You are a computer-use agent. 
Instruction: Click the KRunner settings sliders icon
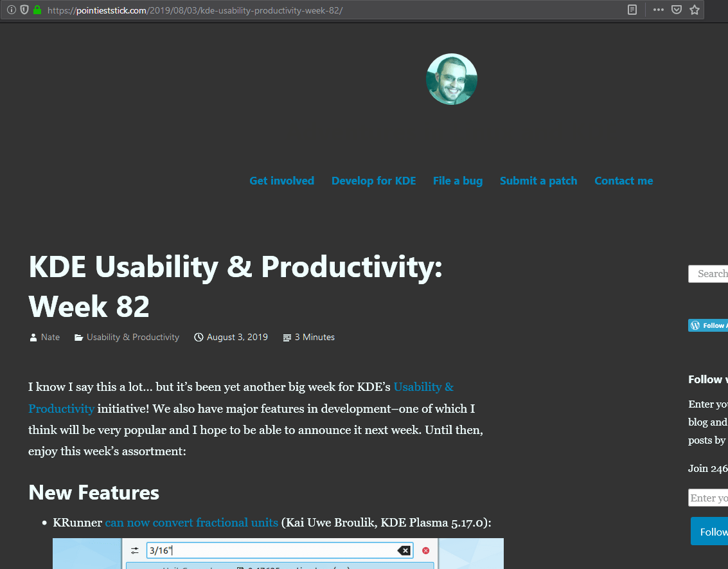pyautogui.click(x=135, y=551)
